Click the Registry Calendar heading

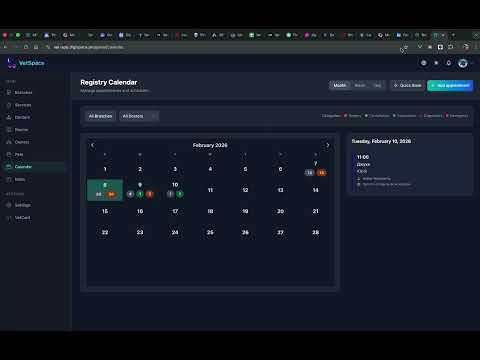tap(109, 82)
